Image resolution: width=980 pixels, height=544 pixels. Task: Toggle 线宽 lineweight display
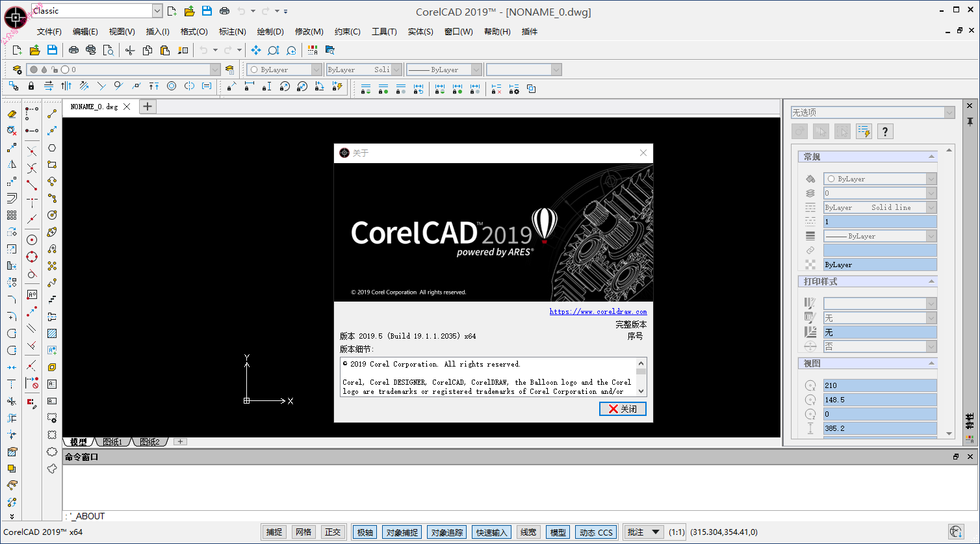point(528,532)
